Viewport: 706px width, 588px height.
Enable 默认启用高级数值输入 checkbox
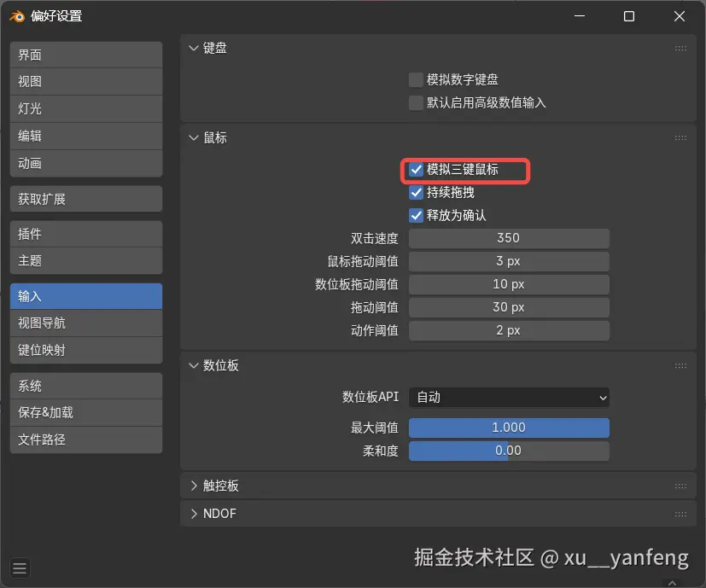(416, 102)
